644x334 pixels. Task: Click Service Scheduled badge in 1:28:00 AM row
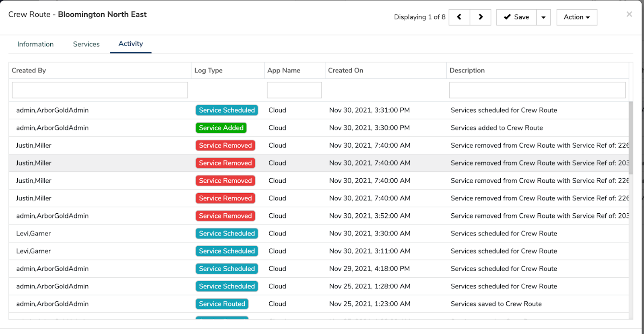(227, 287)
